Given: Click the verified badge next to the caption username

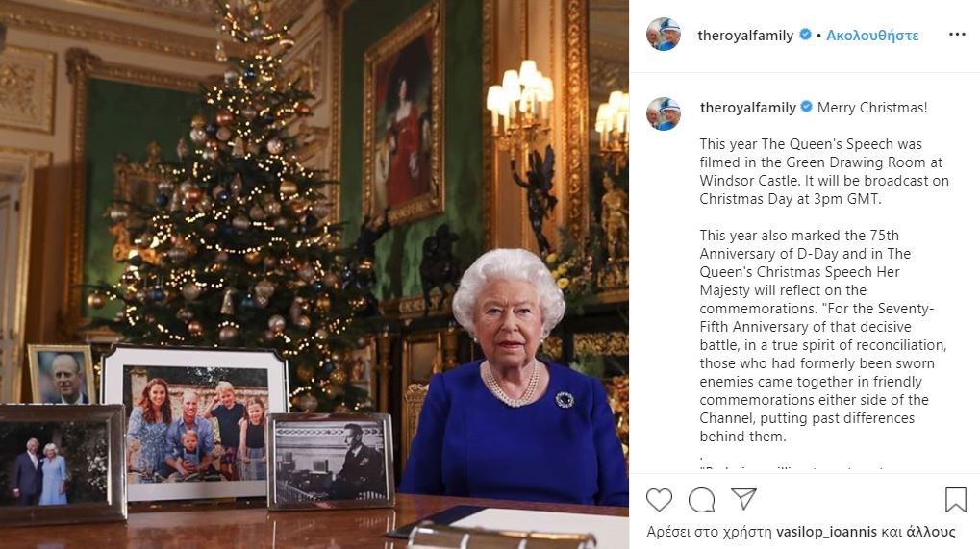Looking at the screenshot, I should tap(806, 108).
